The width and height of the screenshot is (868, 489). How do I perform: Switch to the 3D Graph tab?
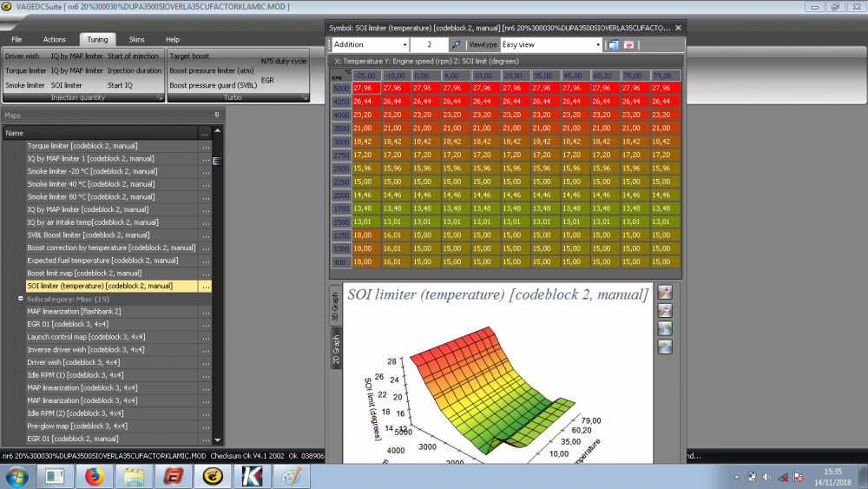pos(335,307)
